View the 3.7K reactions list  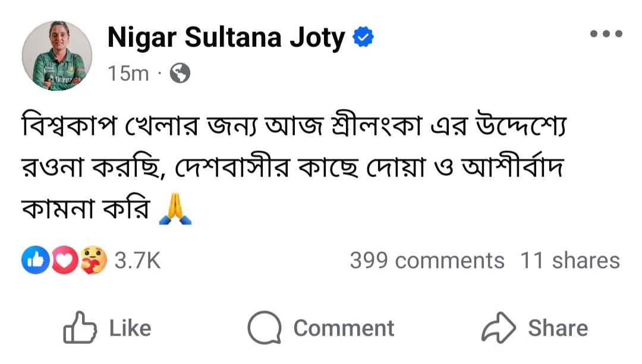pyautogui.click(x=137, y=261)
